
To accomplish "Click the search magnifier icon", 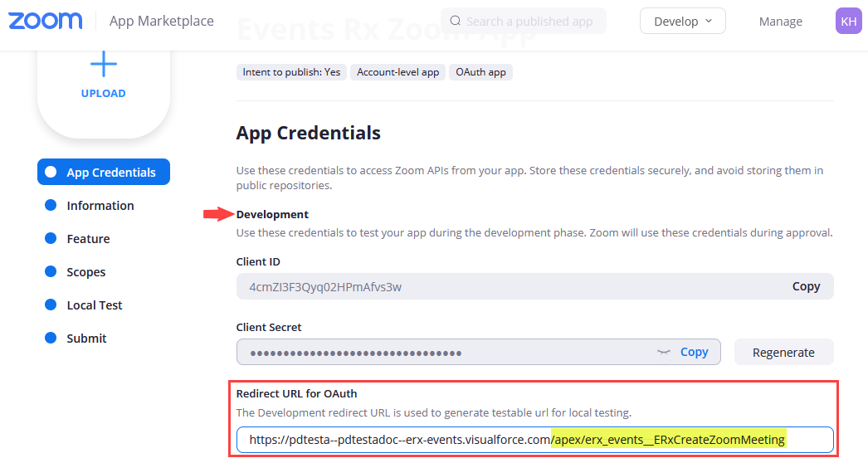I will (456, 21).
